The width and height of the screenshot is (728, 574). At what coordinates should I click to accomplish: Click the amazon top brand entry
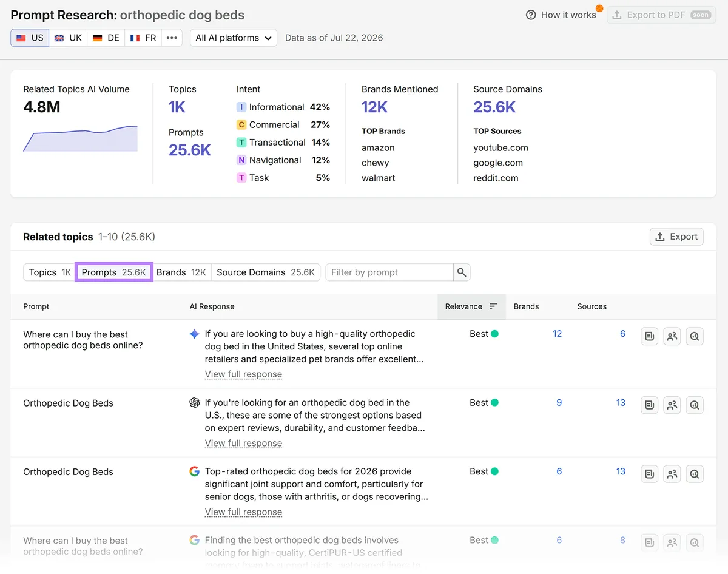tap(378, 147)
